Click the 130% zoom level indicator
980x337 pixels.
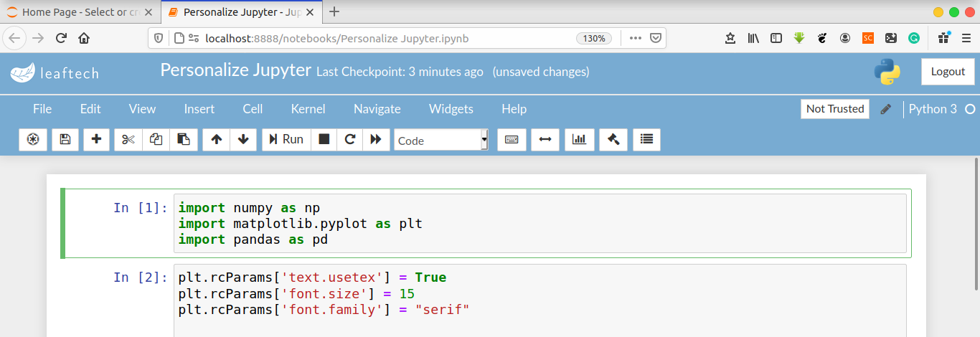594,38
